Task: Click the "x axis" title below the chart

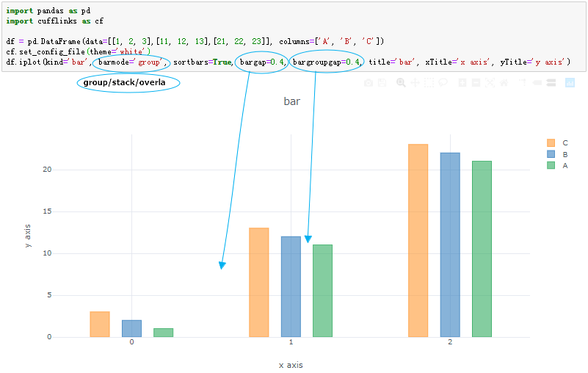Action: pyautogui.click(x=291, y=365)
